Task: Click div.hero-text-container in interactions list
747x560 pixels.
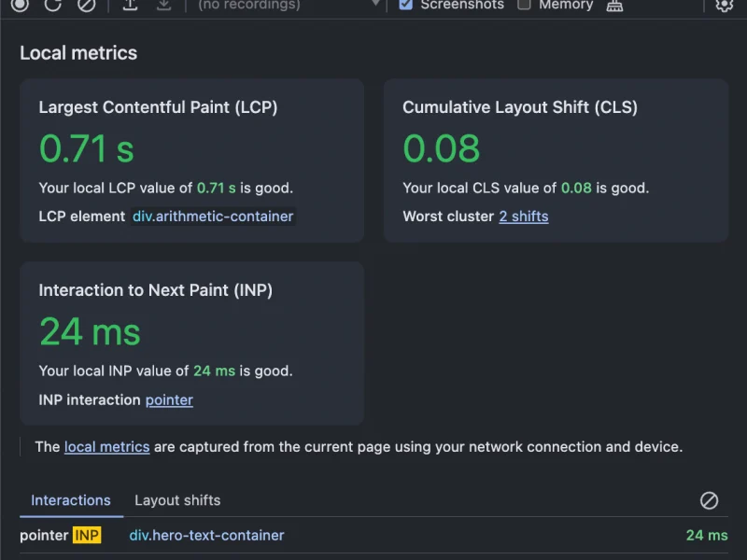Action: [206, 536]
